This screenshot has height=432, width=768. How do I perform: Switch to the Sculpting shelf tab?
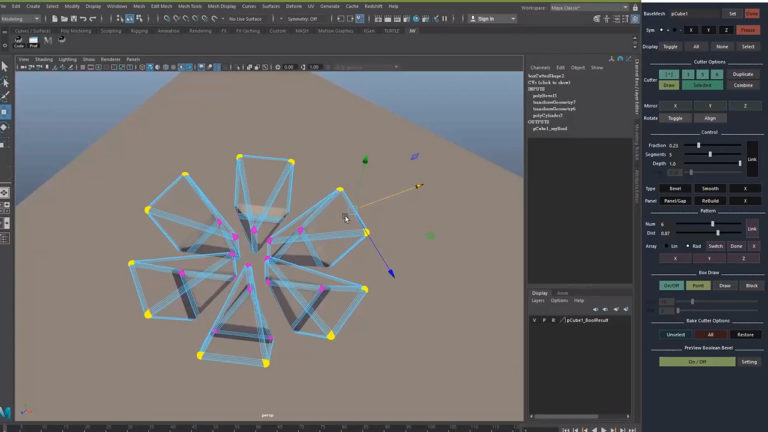tap(111, 30)
